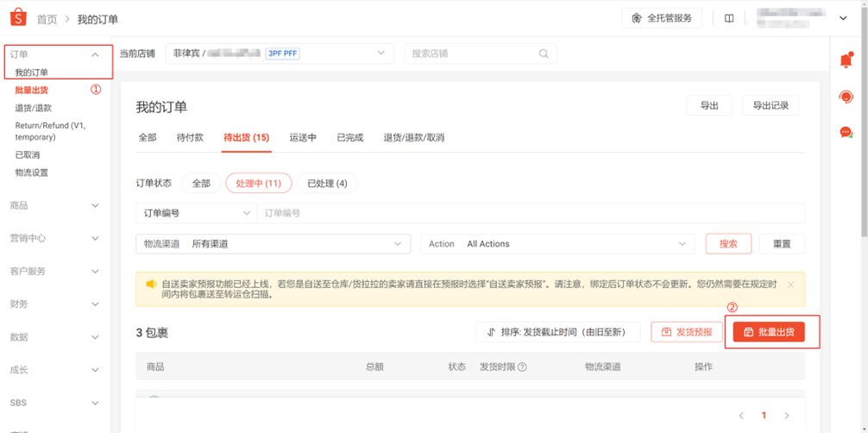Click the Shopee logo icon
This screenshot has height=433, width=868.
click(x=19, y=18)
